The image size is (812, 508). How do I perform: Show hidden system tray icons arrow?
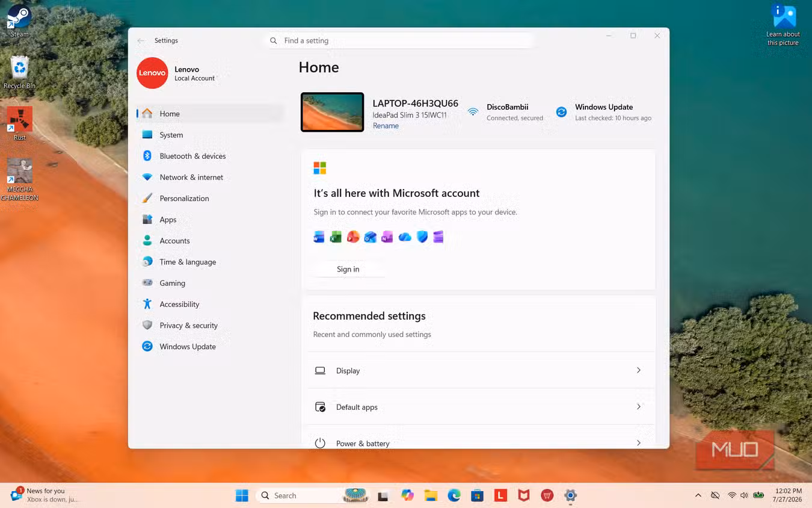point(698,495)
